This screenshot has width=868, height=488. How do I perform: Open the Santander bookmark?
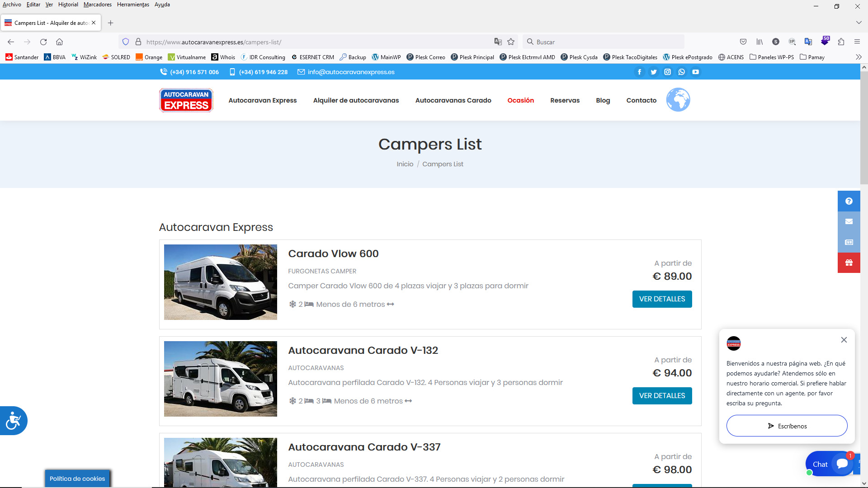[x=22, y=57]
